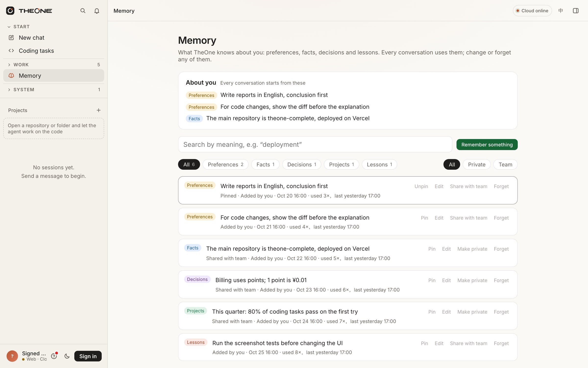Open Coding tasks in sidebar
Image resolution: width=588 pixels, height=368 pixels.
click(54, 51)
